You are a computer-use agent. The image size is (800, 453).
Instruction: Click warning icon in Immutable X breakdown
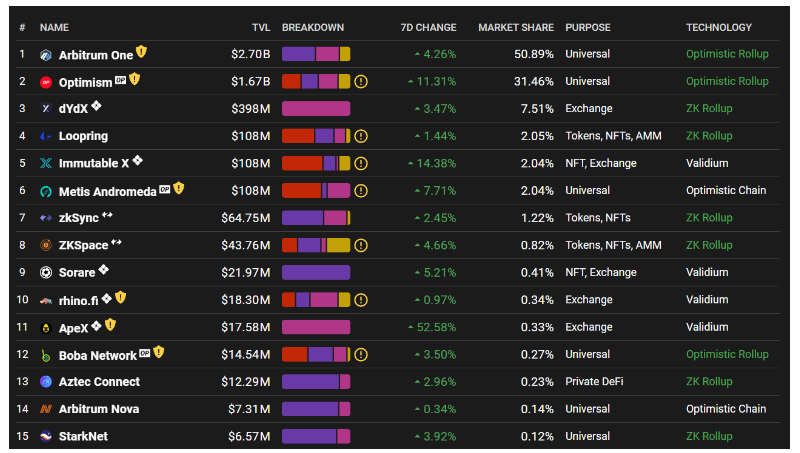click(x=361, y=163)
